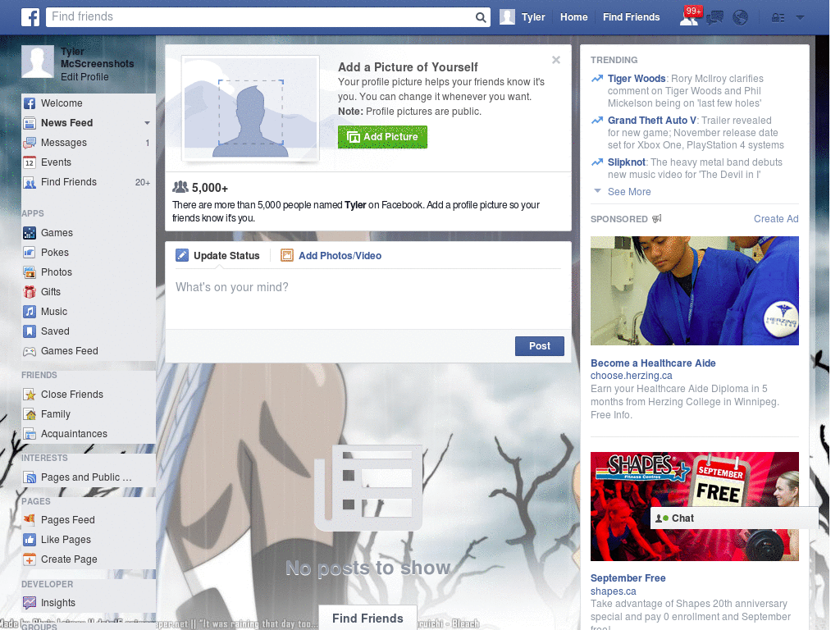This screenshot has height=630, width=840.
Task: Click the bold Tyler name in card
Action: coord(356,205)
